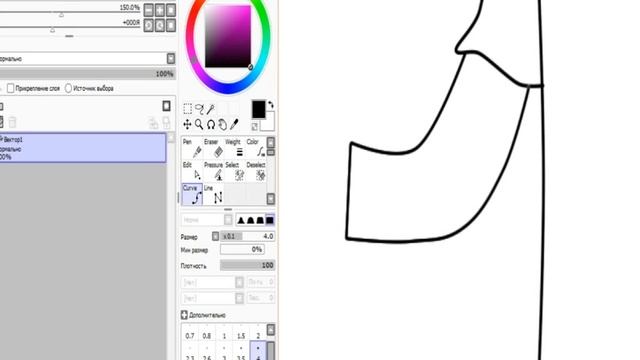The width and height of the screenshot is (640, 360).
Task: Select the Hand pan tool
Action: tap(222, 124)
